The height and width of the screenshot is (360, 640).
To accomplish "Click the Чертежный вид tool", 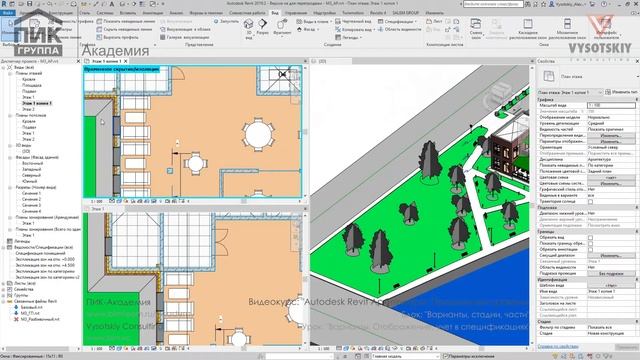I will pos(353,21).
